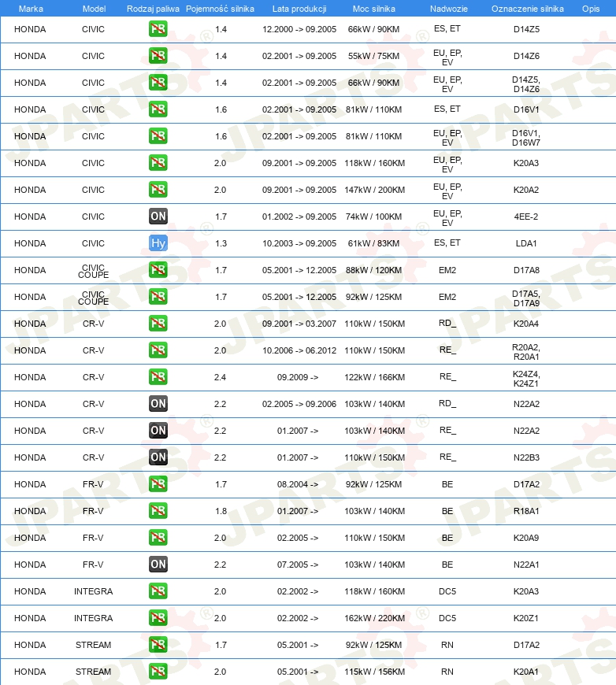The height and width of the screenshot is (685, 616).
Task: Click petrol icon in K20A2 Civic row
Action: coord(158,190)
